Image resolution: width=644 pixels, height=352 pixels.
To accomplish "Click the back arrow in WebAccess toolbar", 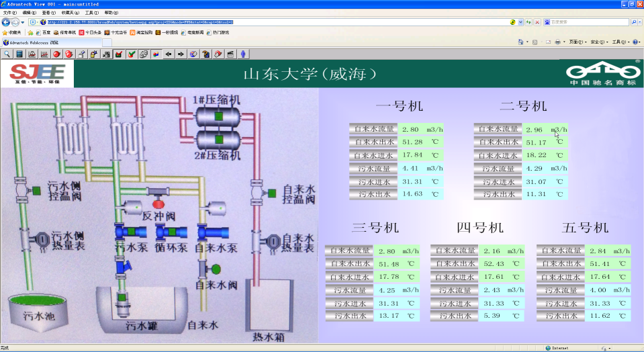I will [169, 54].
